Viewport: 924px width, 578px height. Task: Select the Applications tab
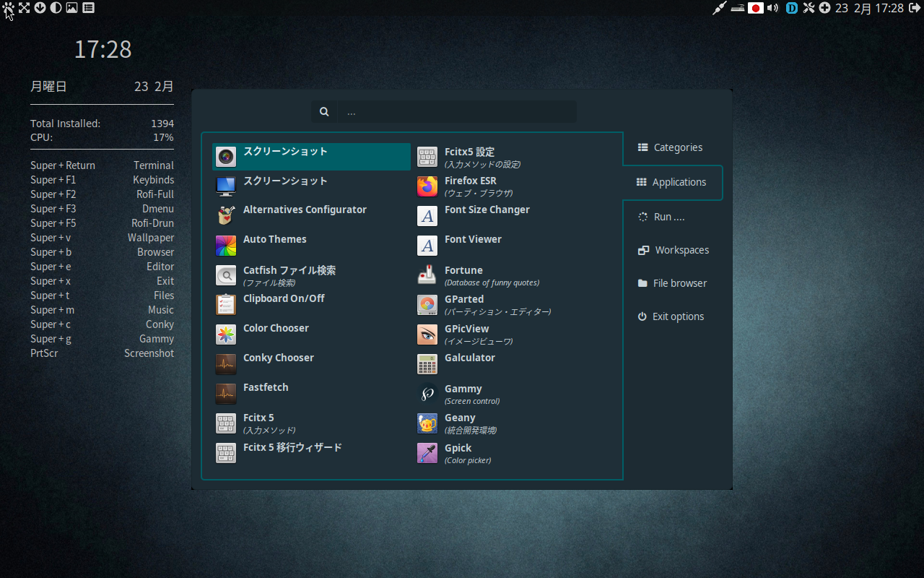pos(671,182)
